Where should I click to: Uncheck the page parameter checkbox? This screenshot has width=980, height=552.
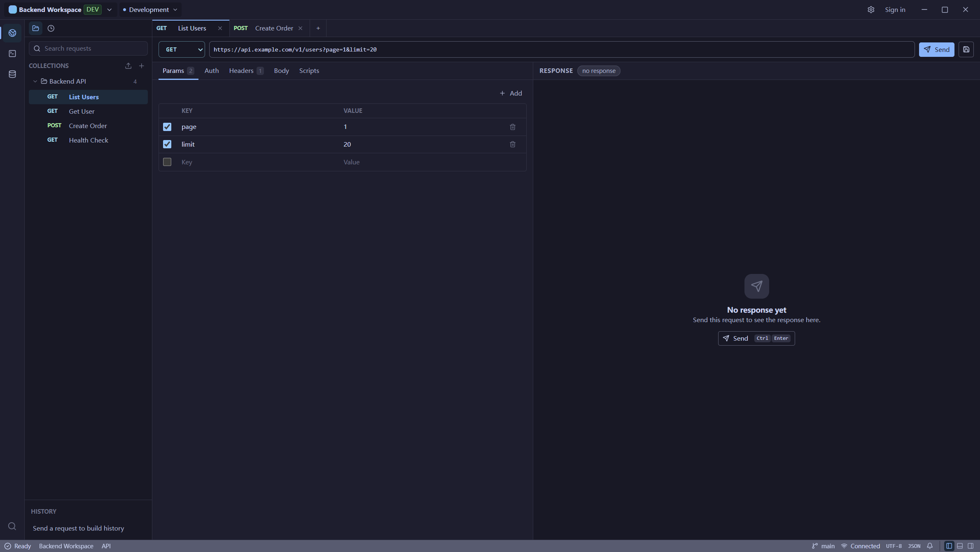(167, 127)
